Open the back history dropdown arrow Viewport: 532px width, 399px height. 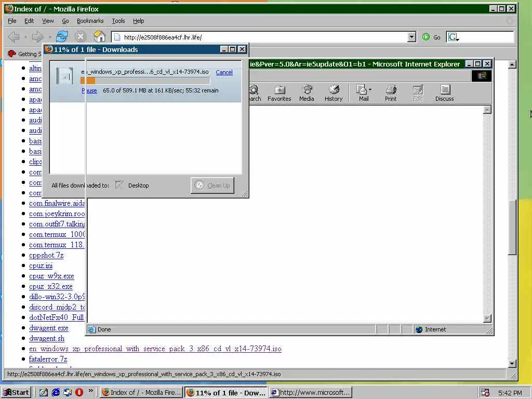(x=26, y=37)
